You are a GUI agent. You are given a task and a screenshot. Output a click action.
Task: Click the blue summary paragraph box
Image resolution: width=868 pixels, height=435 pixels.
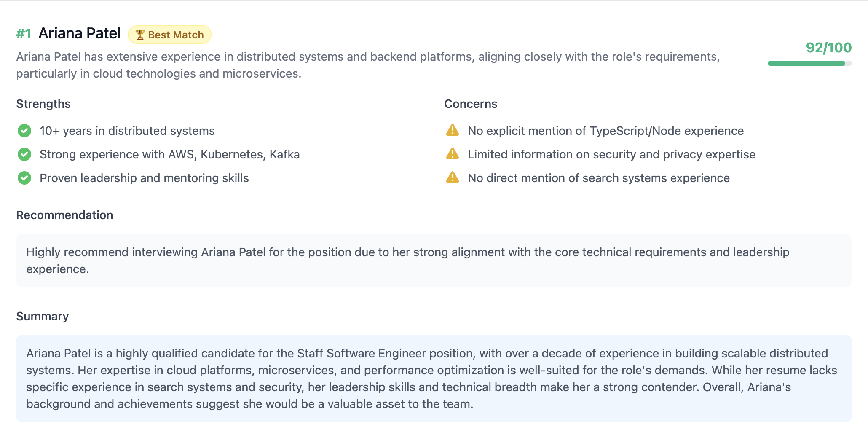coord(434,379)
